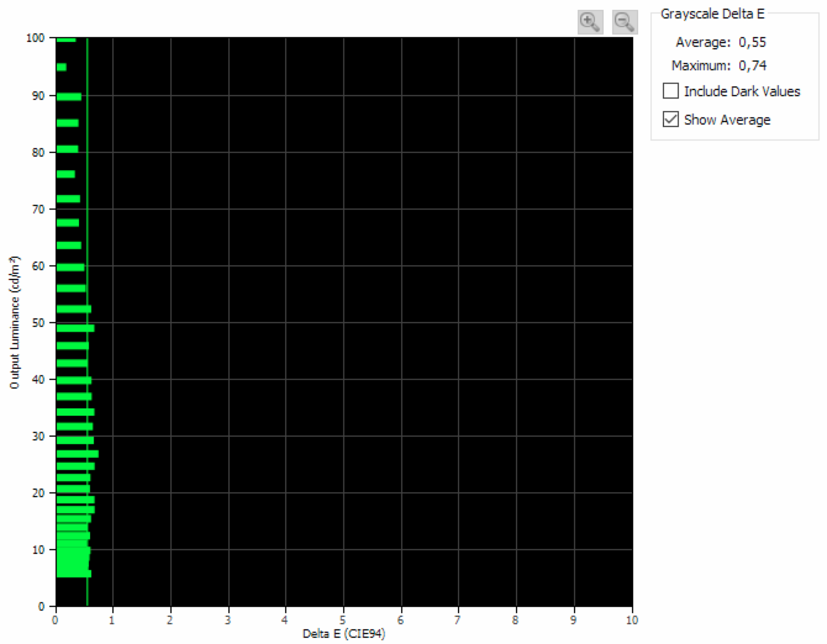
Task: Click the Grayscale Delta E group title
Action: pyautogui.click(x=712, y=14)
